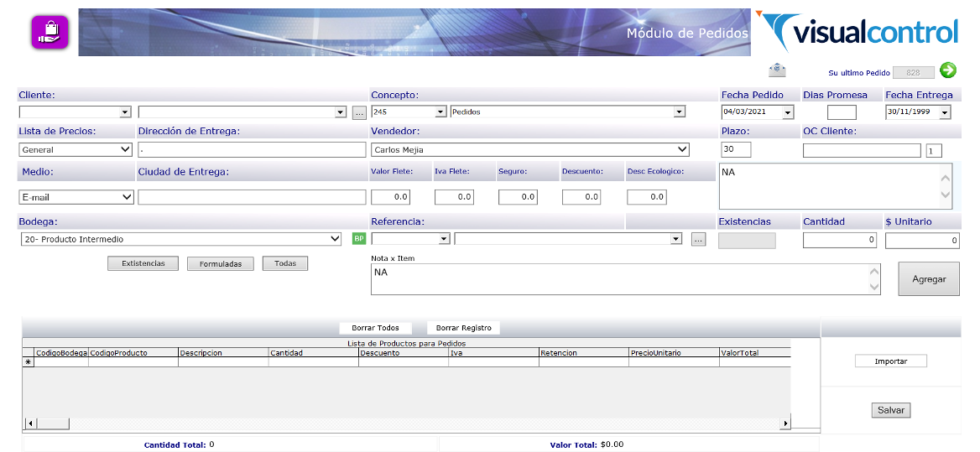The height and width of the screenshot is (452, 980).
Task: Click the ValorTotal column header
Action: (755, 353)
